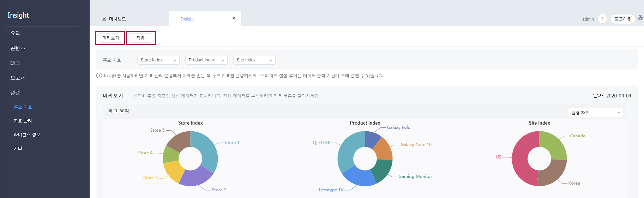Click the info icon beside Insight notice

point(99,76)
